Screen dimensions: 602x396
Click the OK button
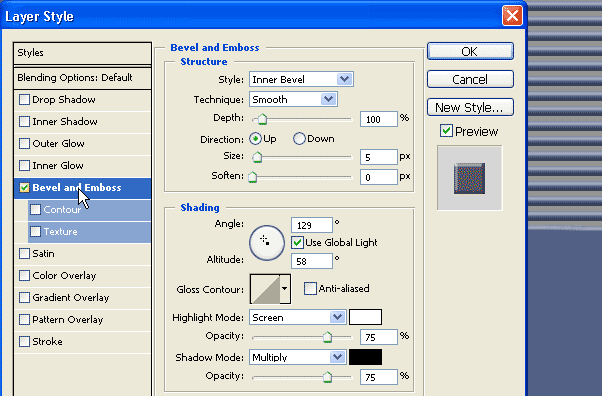(x=470, y=51)
